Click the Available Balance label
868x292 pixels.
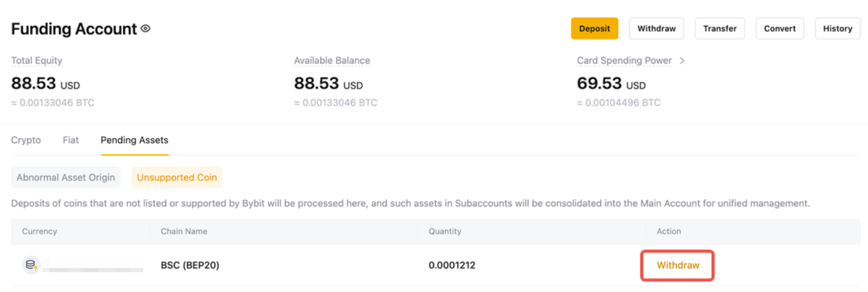coord(332,60)
